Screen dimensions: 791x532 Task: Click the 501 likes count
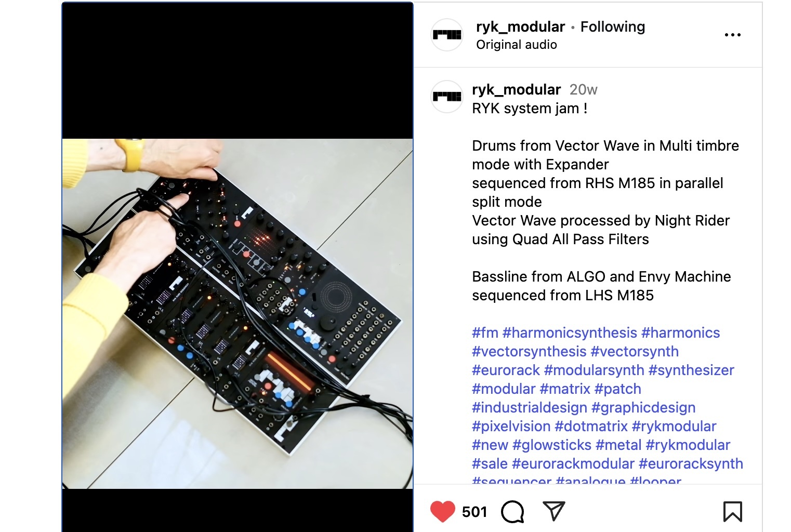pyautogui.click(x=474, y=512)
